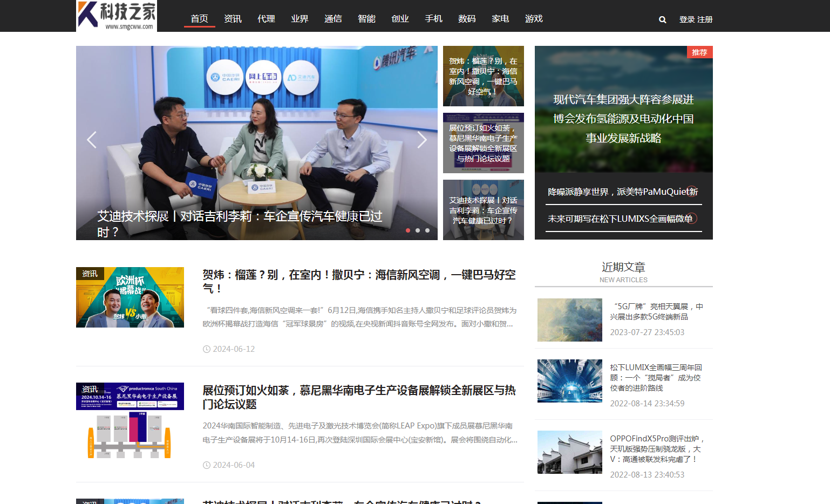Open side thumbnail 贺炜：榴莲？别，在室内
This screenshot has width=830, height=504.
(484, 76)
